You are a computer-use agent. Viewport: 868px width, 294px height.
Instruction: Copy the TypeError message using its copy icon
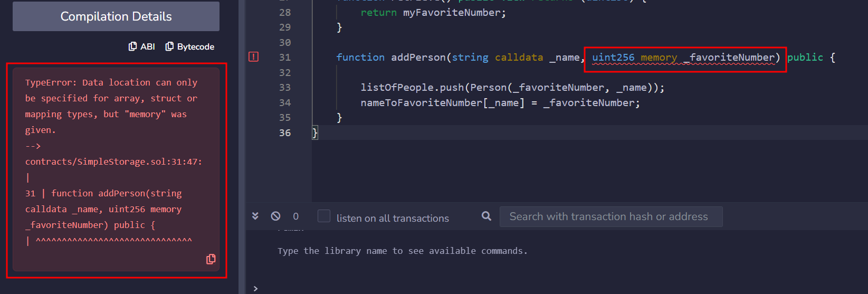(x=211, y=259)
